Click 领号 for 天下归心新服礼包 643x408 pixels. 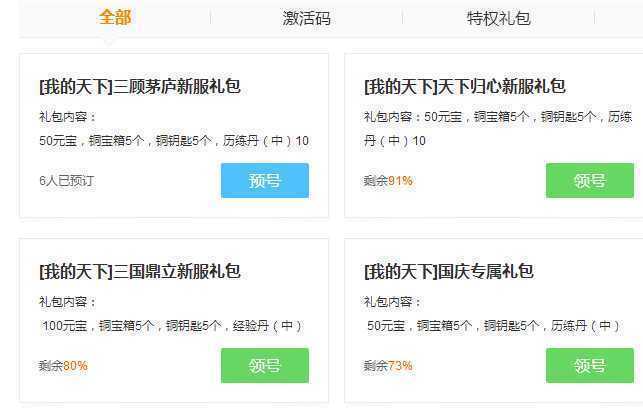pyautogui.click(x=590, y=180)
